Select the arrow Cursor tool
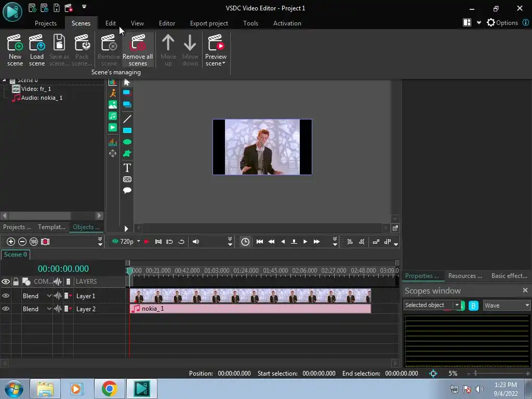This screenshot has width=532, height=399. [x=127, y=83]
